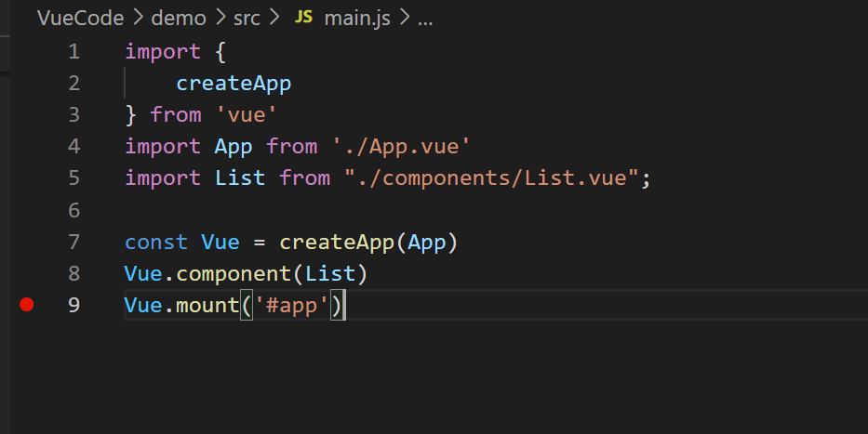868x434 pixels.
Task: Remove the red breakpoint on line 9
Action: click(27, 305)
